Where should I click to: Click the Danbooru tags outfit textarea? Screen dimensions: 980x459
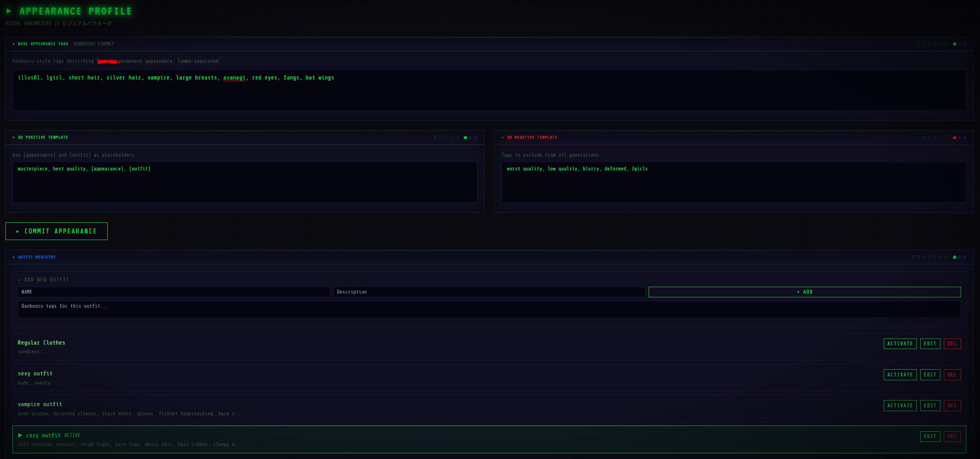tap(489, 310)
